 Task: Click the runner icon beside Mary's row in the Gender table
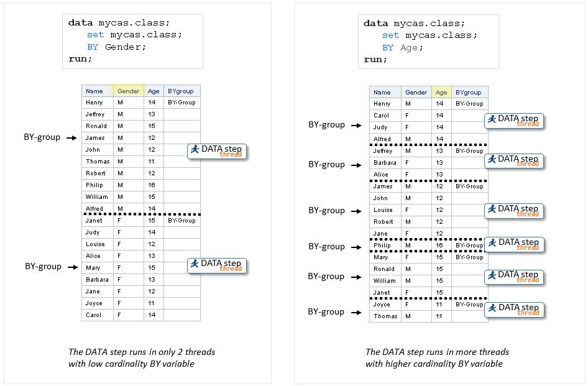tap(195, 264)
